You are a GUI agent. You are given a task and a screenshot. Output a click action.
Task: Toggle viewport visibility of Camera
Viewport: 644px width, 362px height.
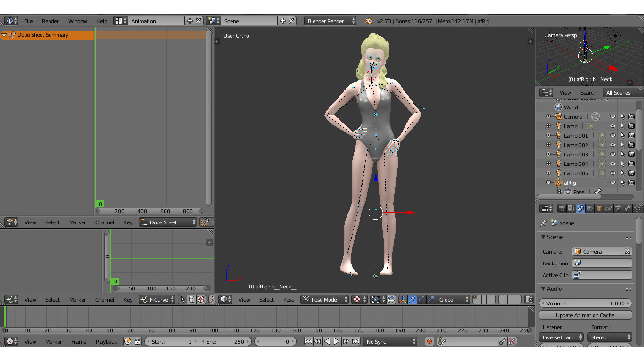coord(613,116)
